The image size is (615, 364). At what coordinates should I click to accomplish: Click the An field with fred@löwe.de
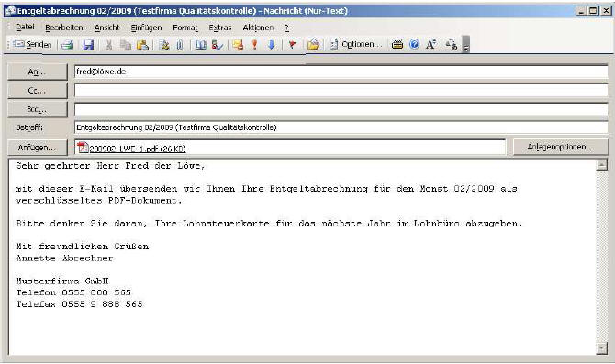(341, 72)
